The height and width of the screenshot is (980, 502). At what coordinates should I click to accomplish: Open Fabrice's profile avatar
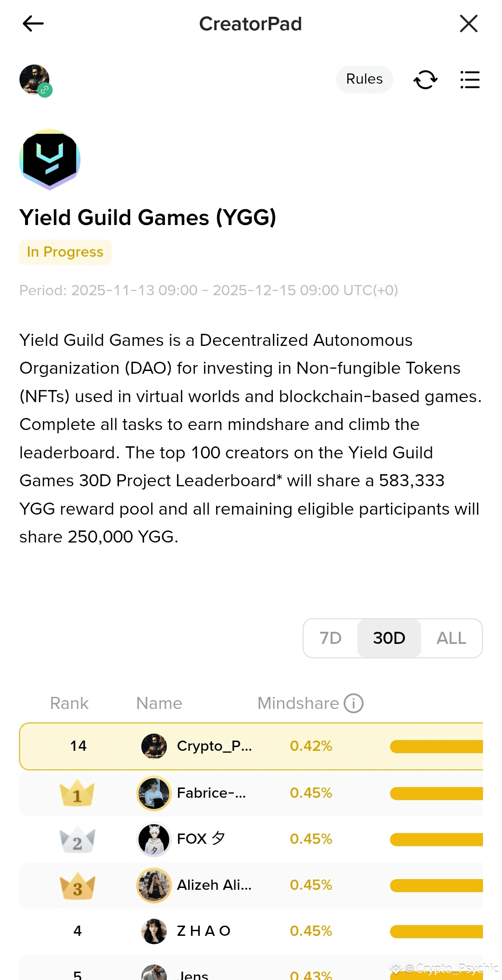click(x=154, y=793)
